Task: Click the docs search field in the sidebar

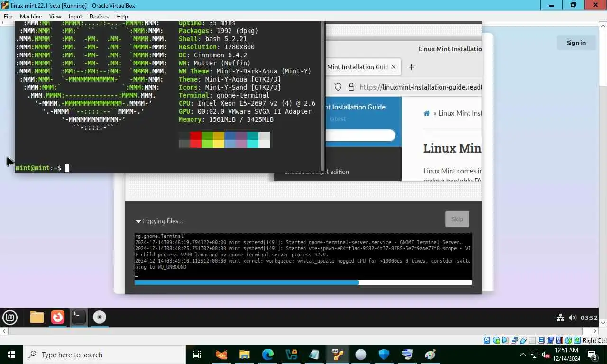Action: click(360, 136)
